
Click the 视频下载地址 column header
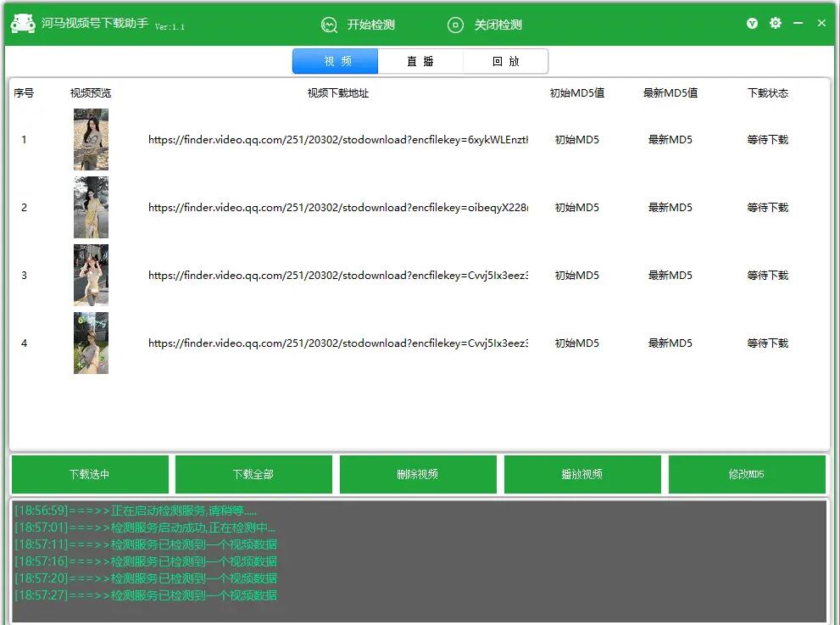338,92
